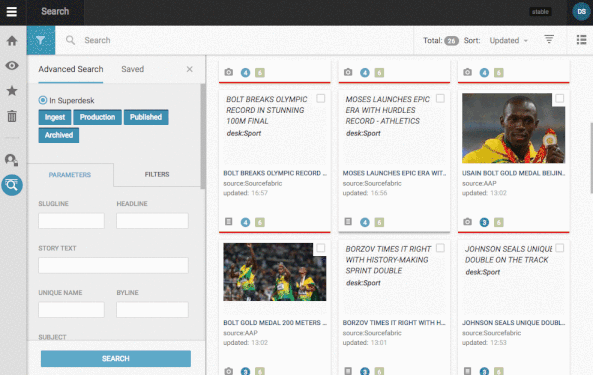Toggle the Production repository filter

98,117
